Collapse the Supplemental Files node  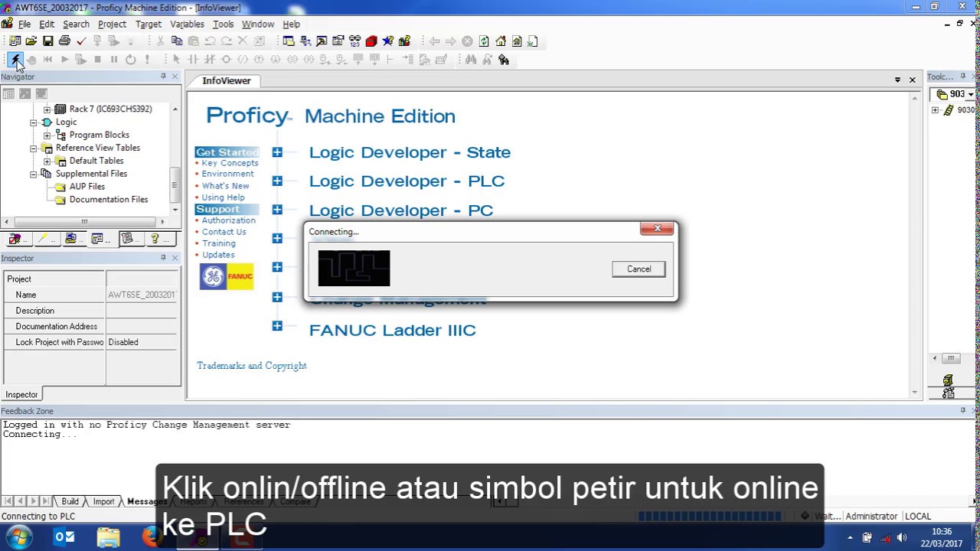click(x=34, y=174)
